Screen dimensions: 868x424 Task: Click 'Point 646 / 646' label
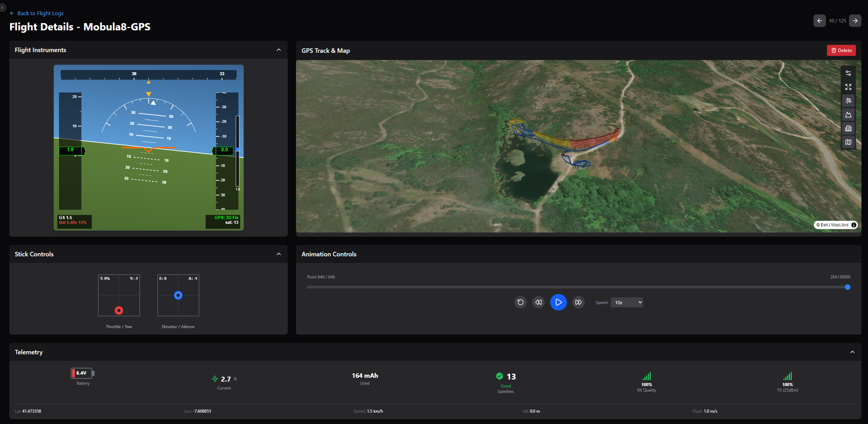[321, 277]
